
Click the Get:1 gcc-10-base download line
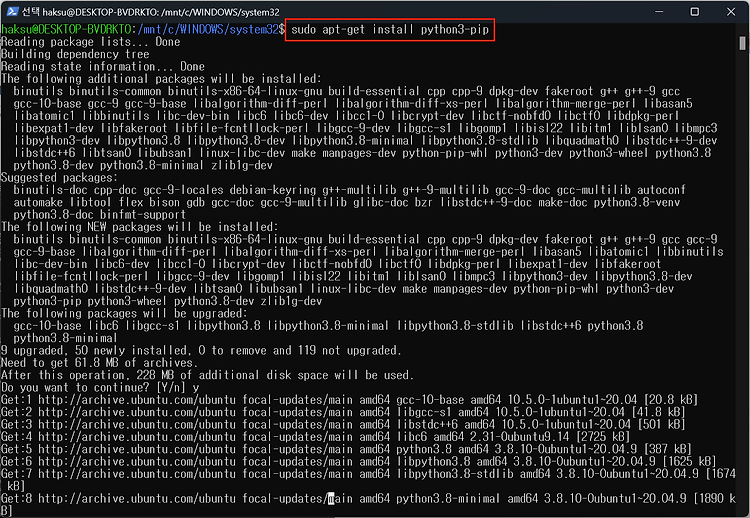pyautogui.click(x=350, y=400)
